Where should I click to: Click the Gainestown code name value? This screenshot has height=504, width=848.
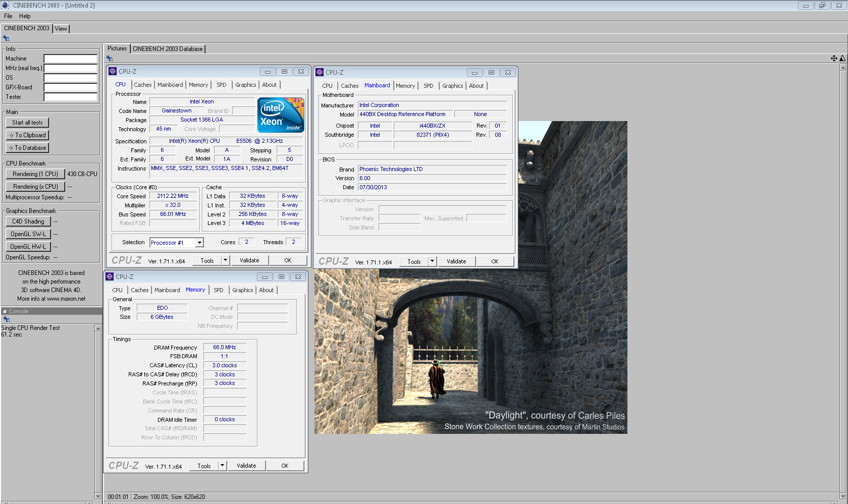(177, 110)
